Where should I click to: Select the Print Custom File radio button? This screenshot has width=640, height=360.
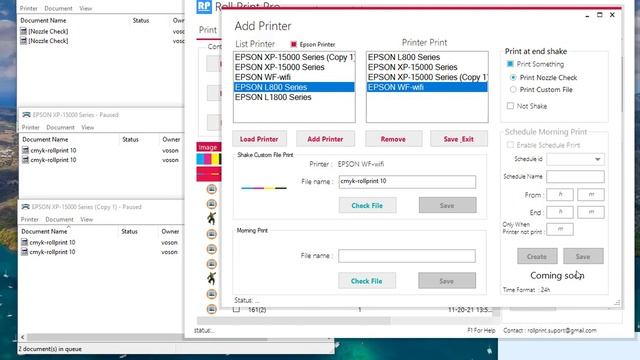coord(513,89)
